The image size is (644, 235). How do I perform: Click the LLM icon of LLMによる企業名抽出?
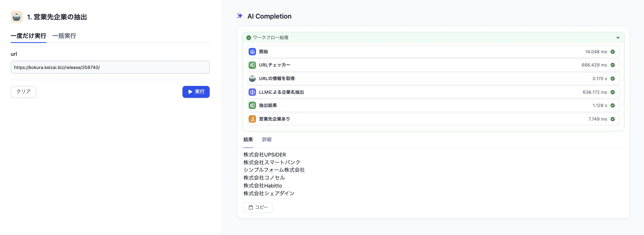click(x=252, y=92)
